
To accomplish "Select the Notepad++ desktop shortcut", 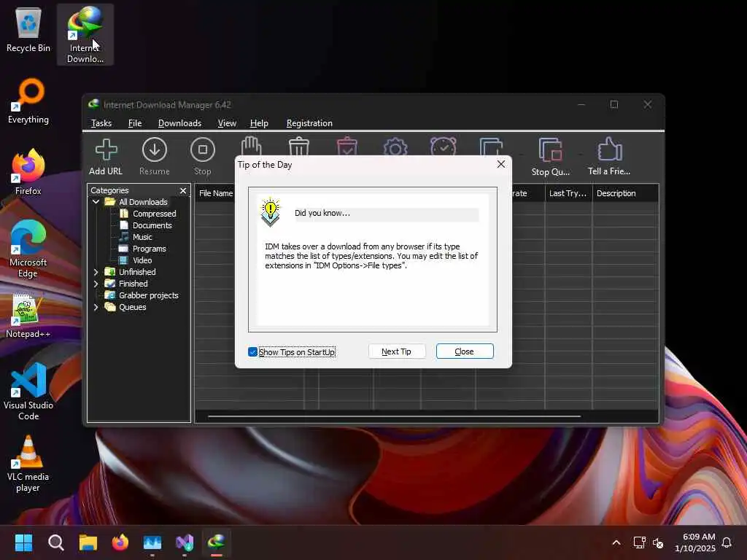I will pyautogui.click(x=28, y=316).
